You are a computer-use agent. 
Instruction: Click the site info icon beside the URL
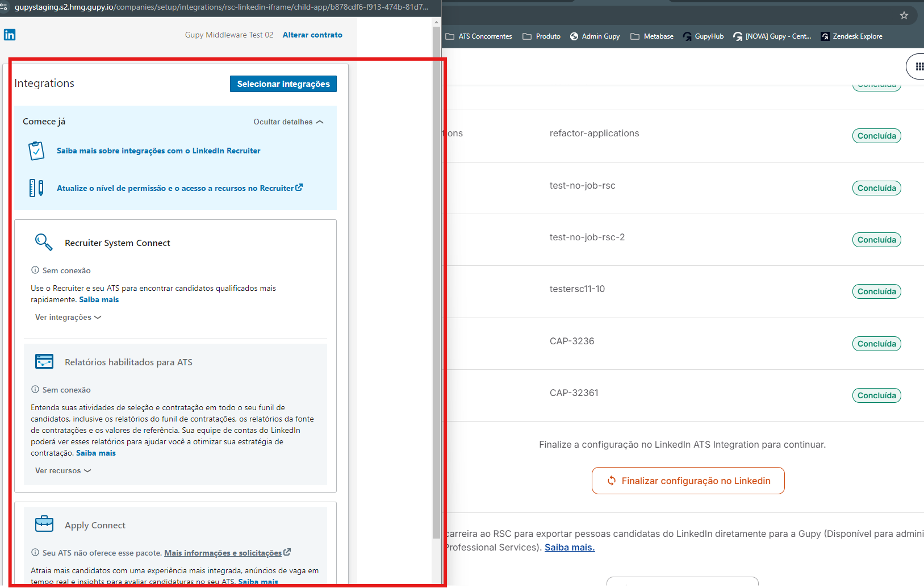(3, 7)
